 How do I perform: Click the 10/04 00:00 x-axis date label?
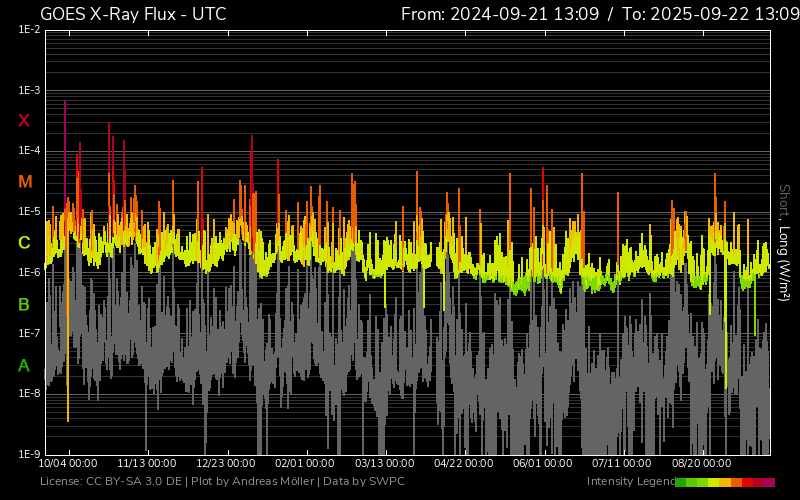[x=68, y=463]
